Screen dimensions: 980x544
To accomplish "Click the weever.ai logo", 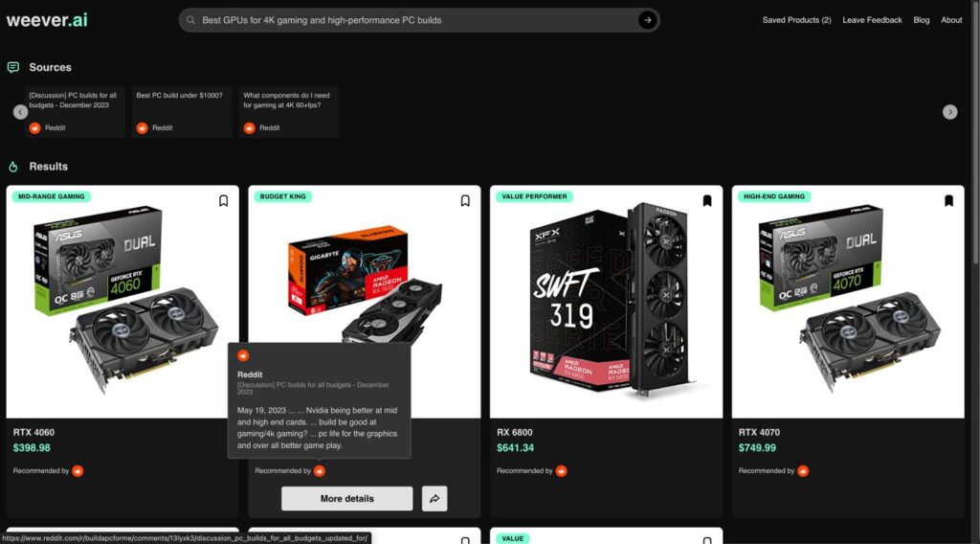I will click(x=47, y=20).
